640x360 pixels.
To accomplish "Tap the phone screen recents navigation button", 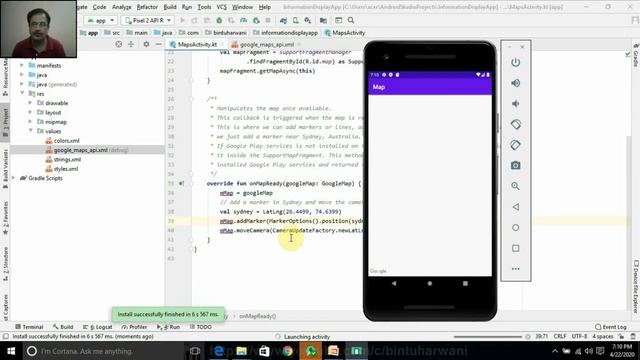I will pyautogui.click(x=465, y=283).
